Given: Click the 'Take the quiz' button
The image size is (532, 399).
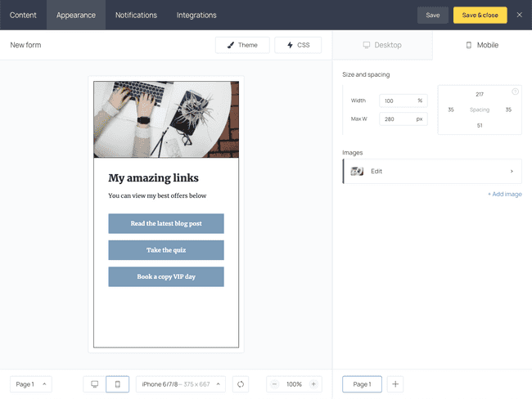Looking at the screenshot, I should click(166, 250).
